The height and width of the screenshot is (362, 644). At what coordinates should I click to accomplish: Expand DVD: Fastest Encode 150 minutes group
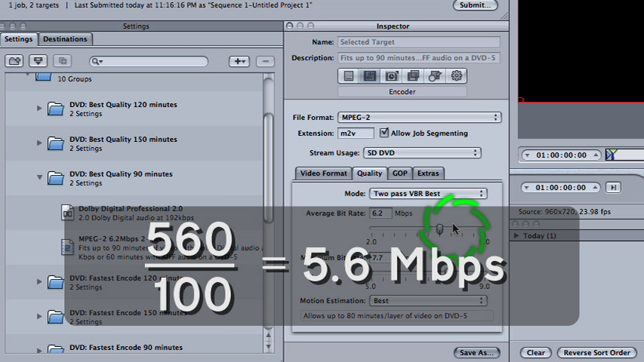(x=39, y=316)
